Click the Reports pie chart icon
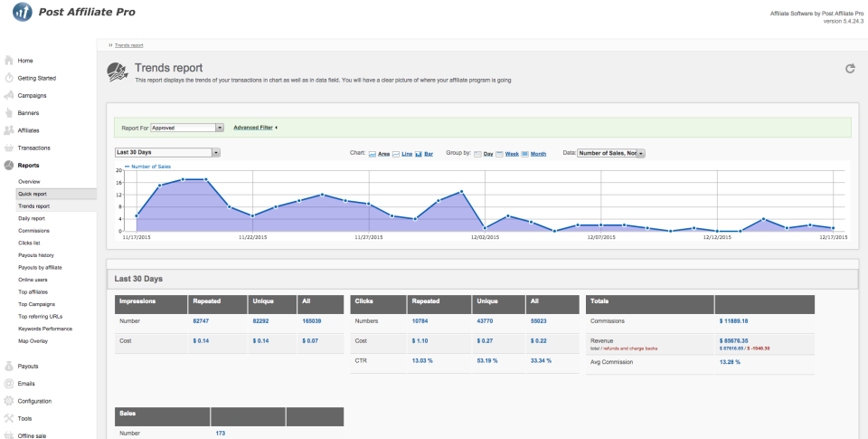The height and width of the screenshot is (439, 868). 9,165
